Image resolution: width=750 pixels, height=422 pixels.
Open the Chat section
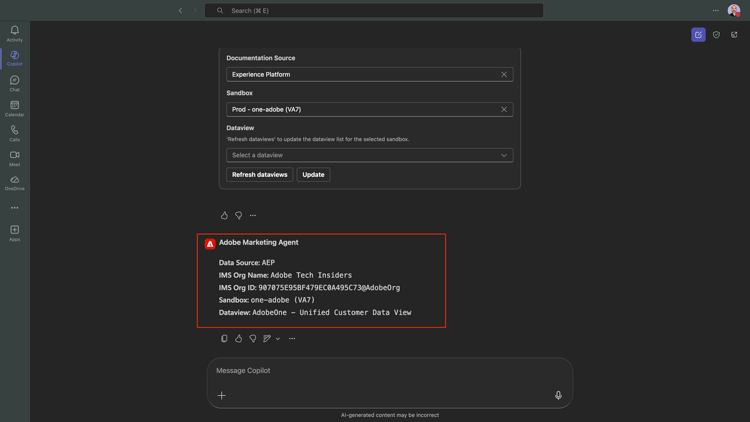15,83
